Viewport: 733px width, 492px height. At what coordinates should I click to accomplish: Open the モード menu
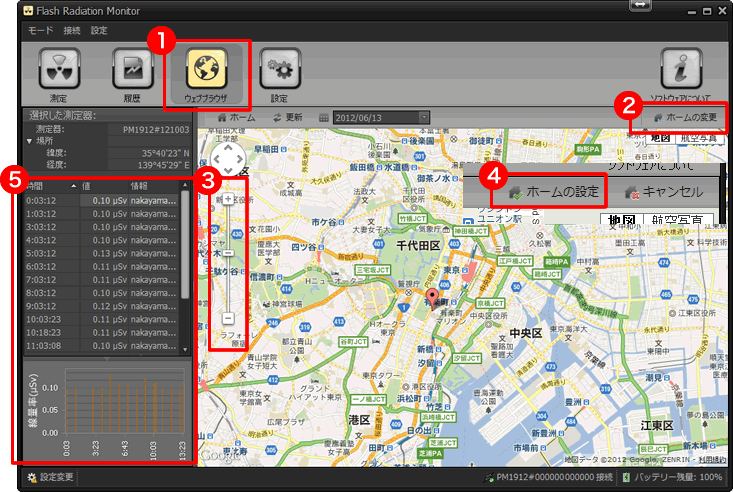[x=40, y=30]
